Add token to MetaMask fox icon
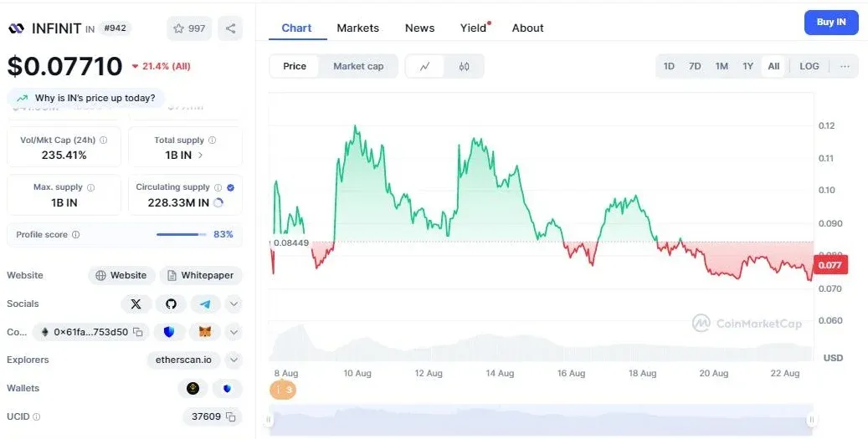The width and height of the screenshot is (868, 439). tap(205, 332)
